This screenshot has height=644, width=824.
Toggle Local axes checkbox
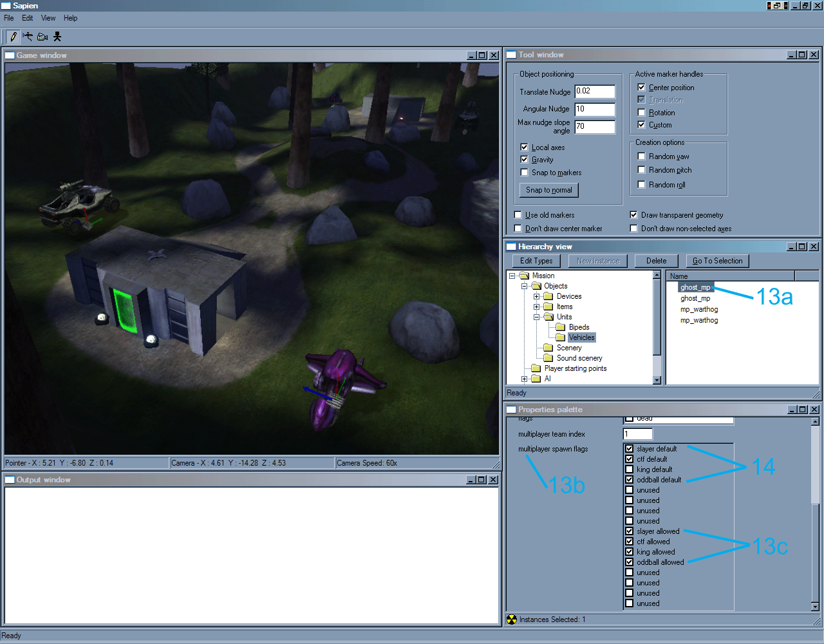(x=524, y=147)
